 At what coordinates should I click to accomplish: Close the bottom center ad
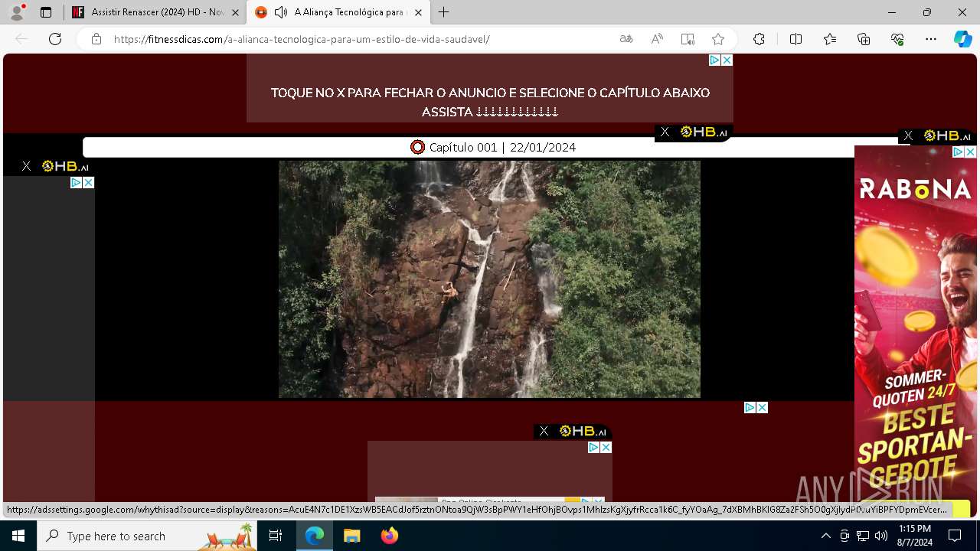tap(606, 447)
